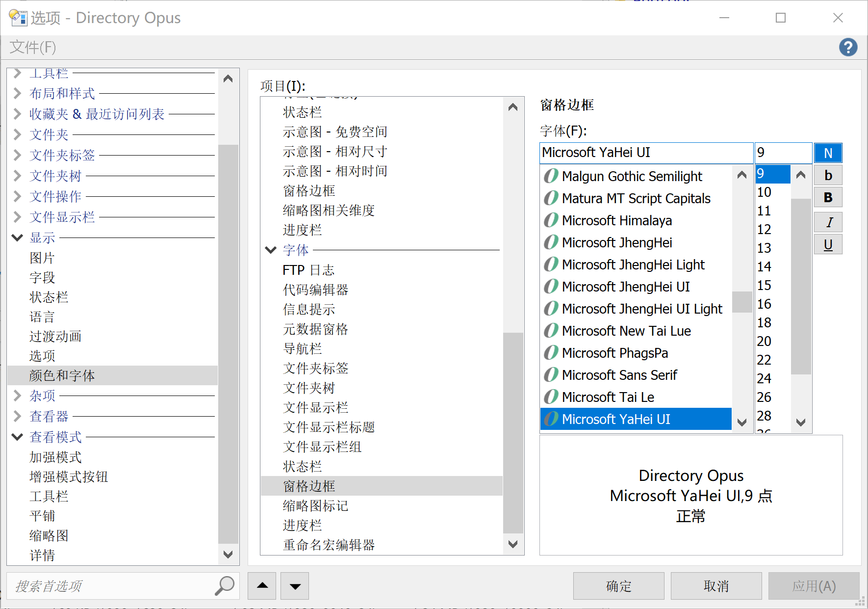Click the 取消 button

click(716, 586)
